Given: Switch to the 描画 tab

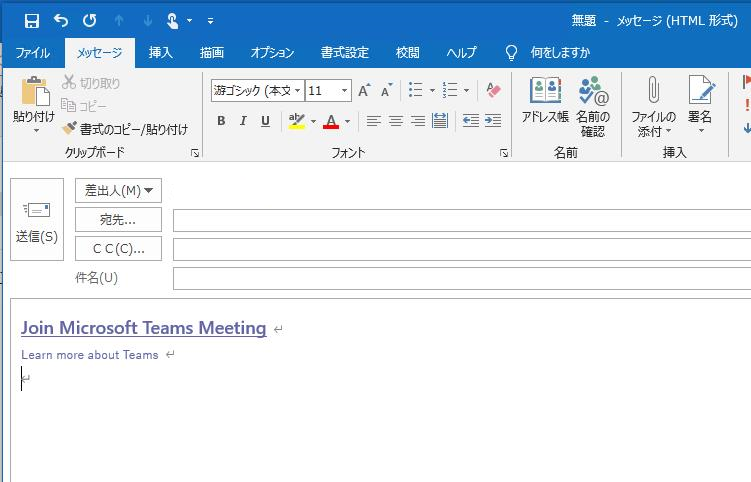Looking at the screenshot, I should 212,53.
